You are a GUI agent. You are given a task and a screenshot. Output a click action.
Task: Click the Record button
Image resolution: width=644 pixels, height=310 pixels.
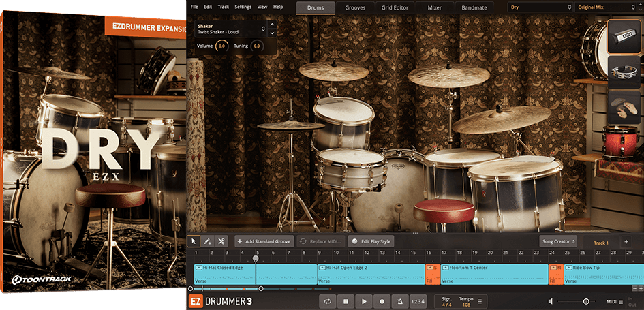[x=382, y=301]
